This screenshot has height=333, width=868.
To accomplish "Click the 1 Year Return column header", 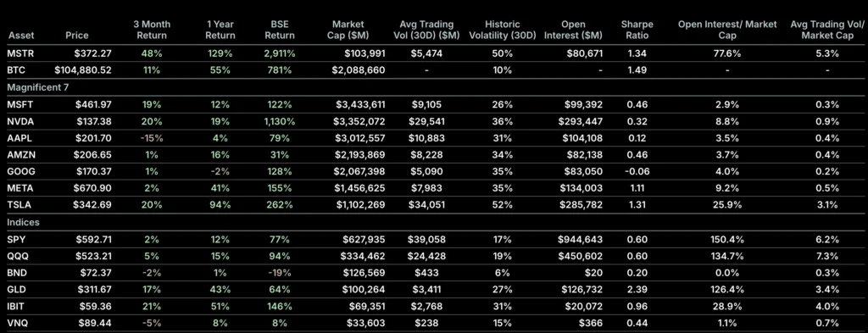I will tap(220, 30).
